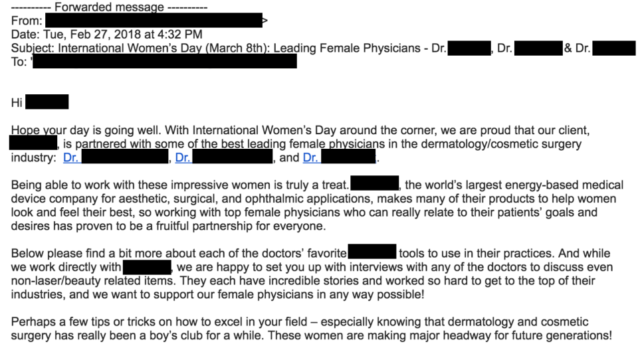Open the first blue "Dr." link
The image size is (644, 354).
pyautogui.click(x=70, y=158)
